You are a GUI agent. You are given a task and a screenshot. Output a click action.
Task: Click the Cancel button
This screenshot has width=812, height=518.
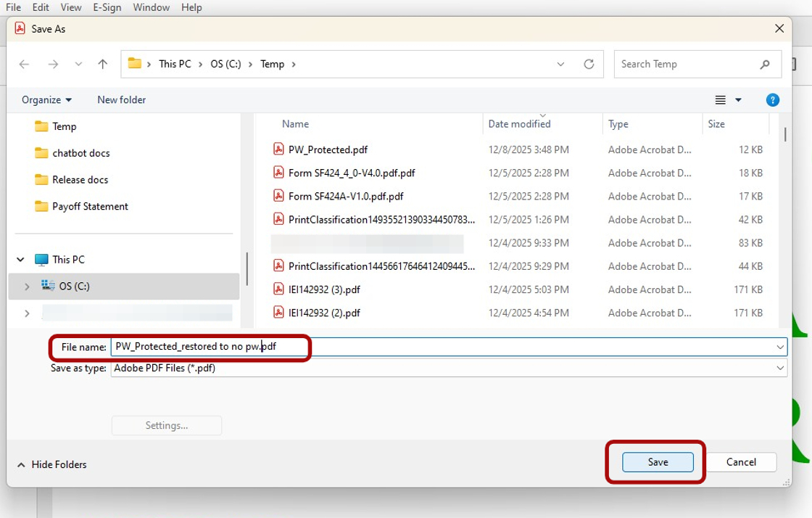[741, 462]
